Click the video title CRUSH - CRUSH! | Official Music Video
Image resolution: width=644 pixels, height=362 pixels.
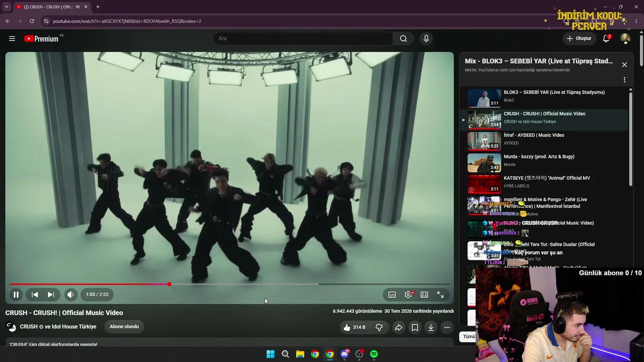tap(64, 313)
